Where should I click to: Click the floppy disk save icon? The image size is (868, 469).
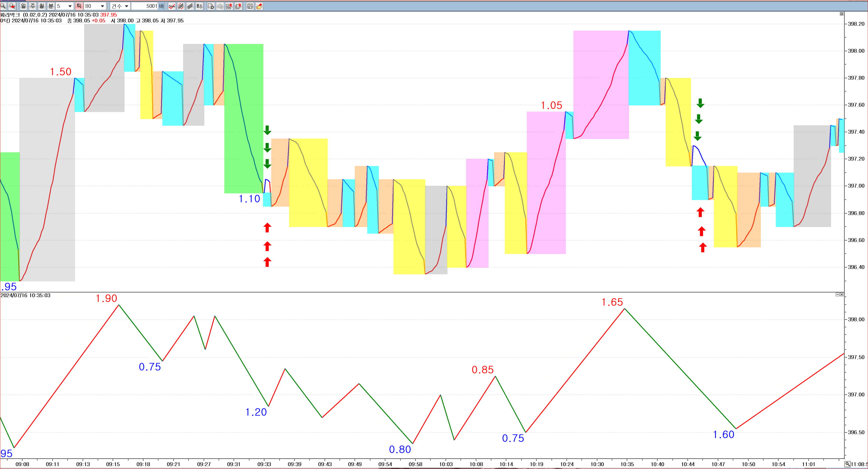[250, 6]
